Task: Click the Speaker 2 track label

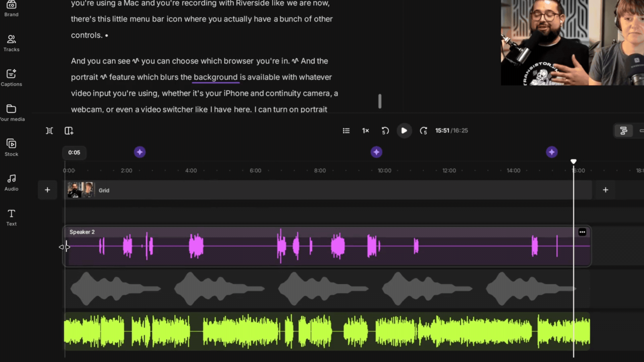Action: (x=82, y=232)
